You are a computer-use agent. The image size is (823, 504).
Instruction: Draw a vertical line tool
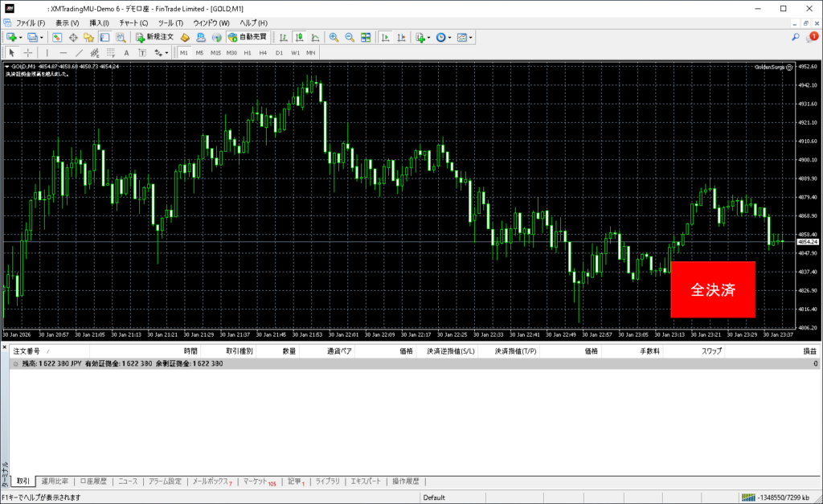pyautogui.click(x=47, y=52)
